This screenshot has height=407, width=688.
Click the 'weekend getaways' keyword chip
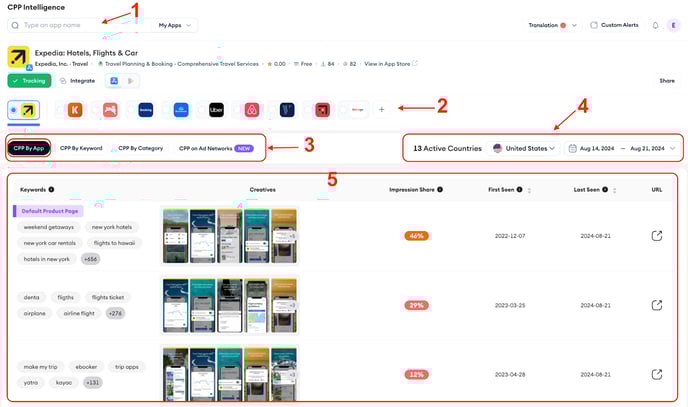point(49,227)
